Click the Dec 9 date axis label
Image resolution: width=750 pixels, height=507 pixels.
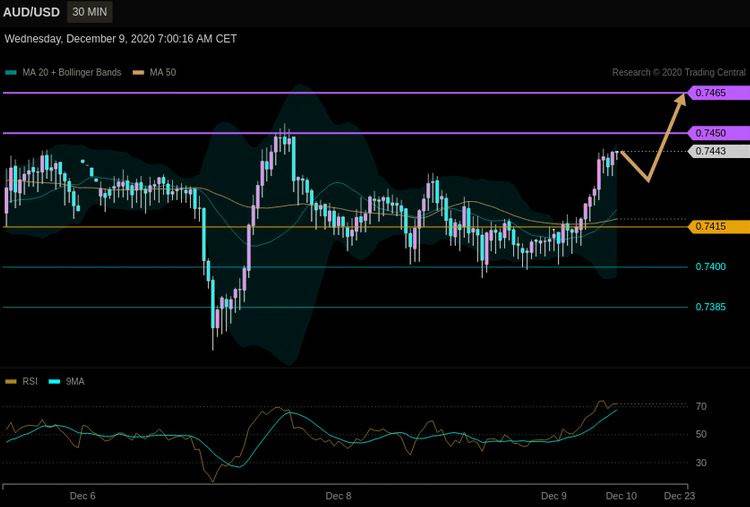pos(554,496)
